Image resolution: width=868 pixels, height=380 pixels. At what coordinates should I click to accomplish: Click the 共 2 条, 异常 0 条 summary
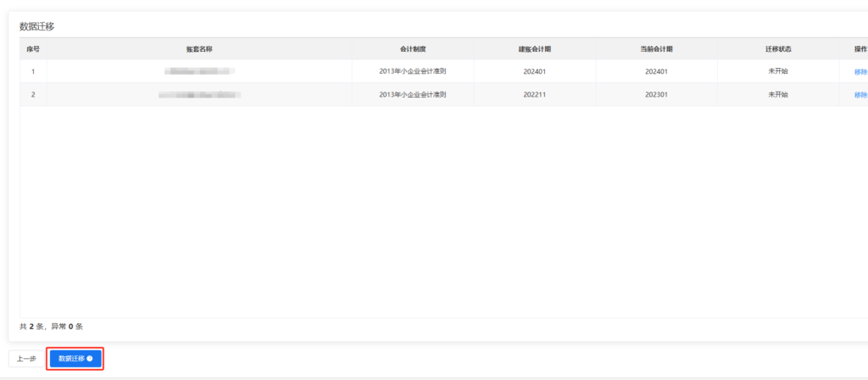point(52,327)
